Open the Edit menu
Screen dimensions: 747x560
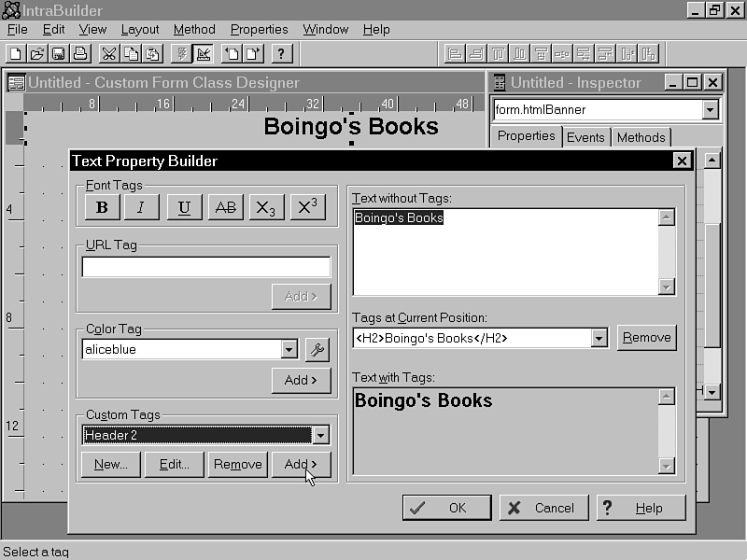[x=53, y=30]
